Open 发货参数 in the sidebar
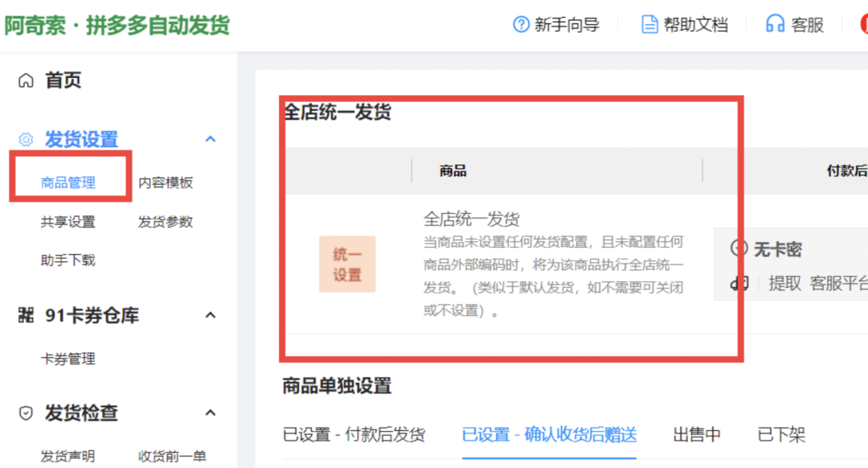 click(166, 222)
